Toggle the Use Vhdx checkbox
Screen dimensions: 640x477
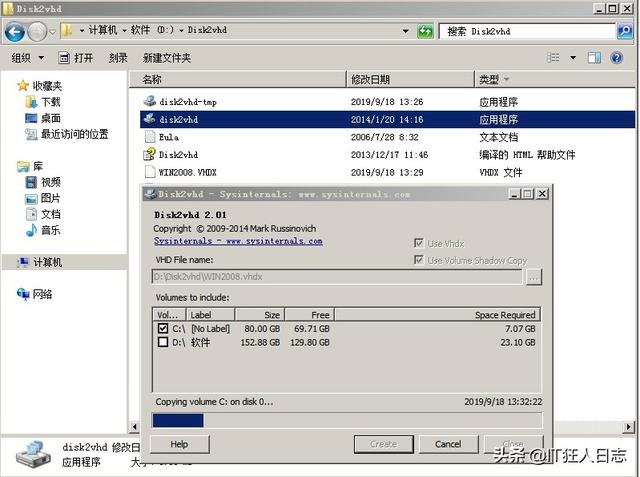pos(419,243)
